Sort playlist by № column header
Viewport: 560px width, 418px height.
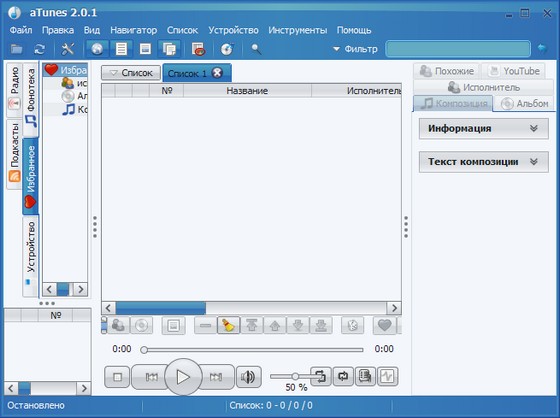(x=167, y=91)
